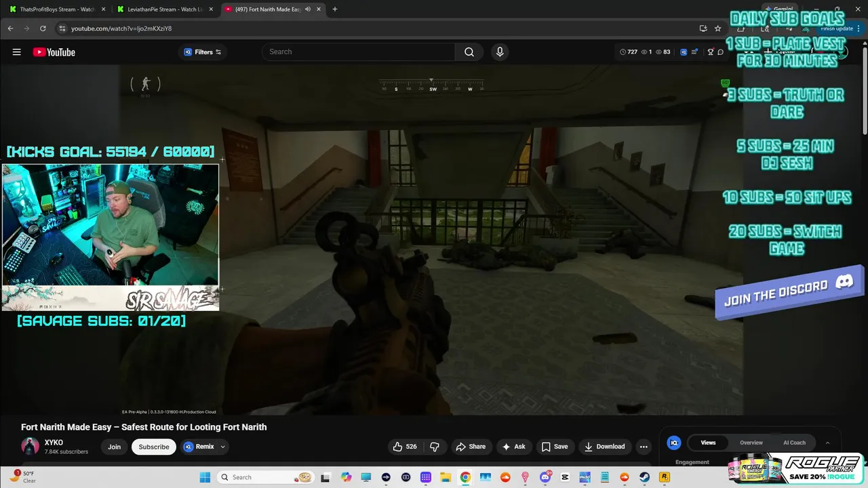This screenshot has height=488, width=868.
Task: Save the video to a playlist
Action: [555, 447]
